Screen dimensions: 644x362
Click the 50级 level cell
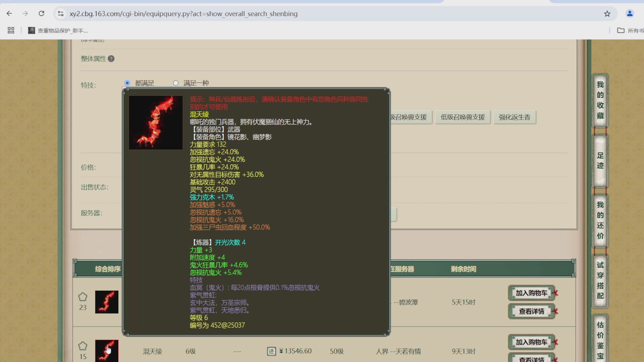(x=337, y=351)
